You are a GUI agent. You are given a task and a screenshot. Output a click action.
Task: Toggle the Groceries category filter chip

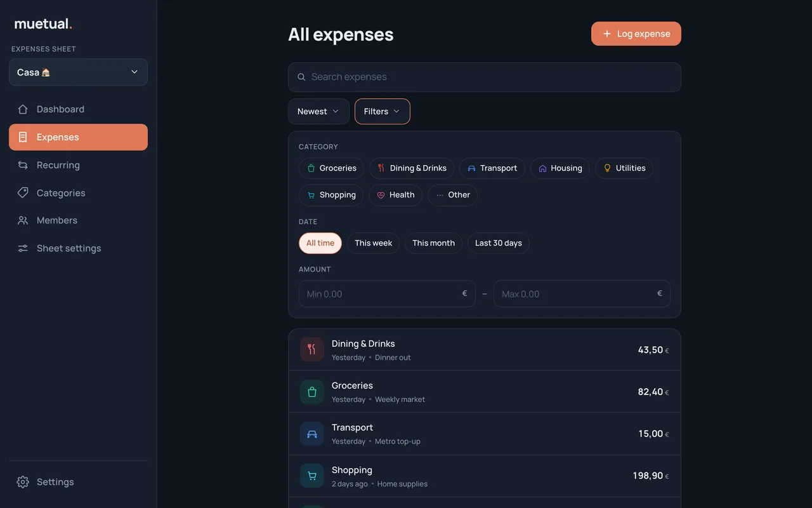331,168
